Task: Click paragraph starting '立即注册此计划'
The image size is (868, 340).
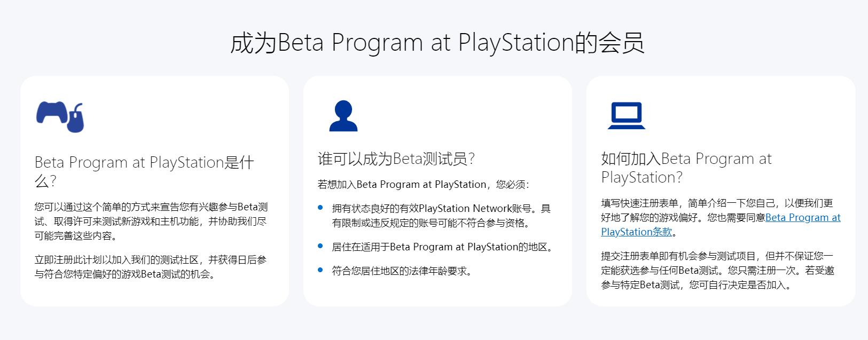Action: (151, 267)
